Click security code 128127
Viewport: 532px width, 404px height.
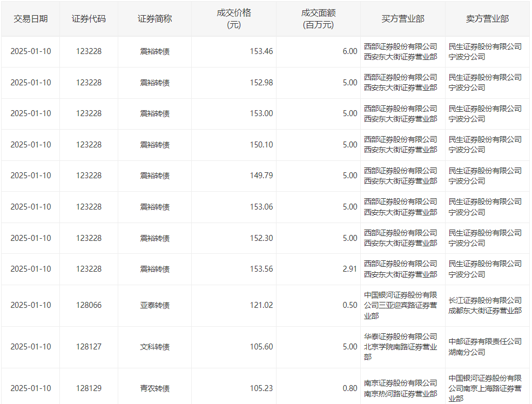click(x=89, y=347)
